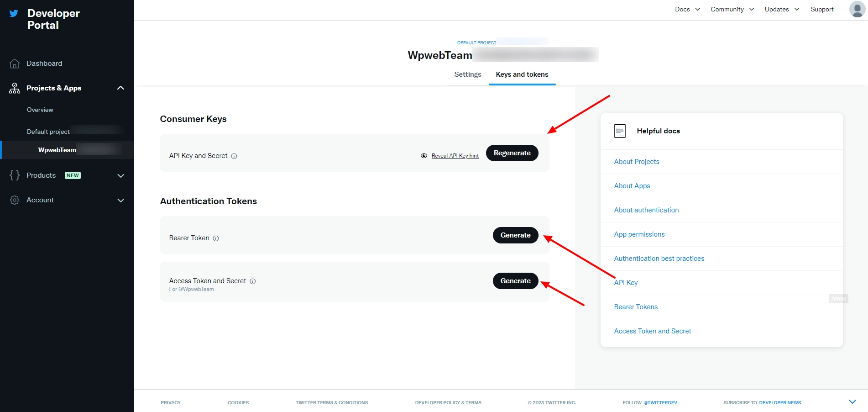Viewport: 868px width, 412px height.
Task: Select Default project in sidebar
Action: pos(48,132)
